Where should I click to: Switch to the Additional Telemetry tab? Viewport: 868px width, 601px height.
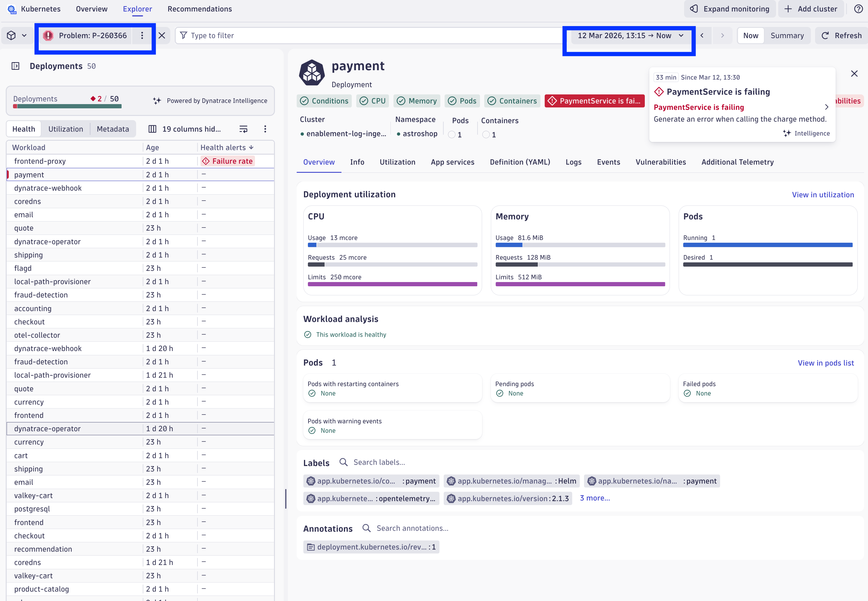(x=737, y=162)
